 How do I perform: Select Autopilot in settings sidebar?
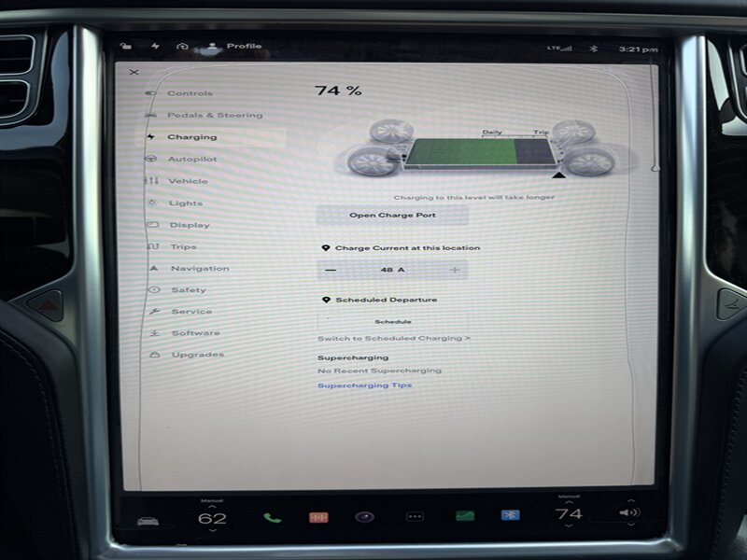click(x=191, y=160)
